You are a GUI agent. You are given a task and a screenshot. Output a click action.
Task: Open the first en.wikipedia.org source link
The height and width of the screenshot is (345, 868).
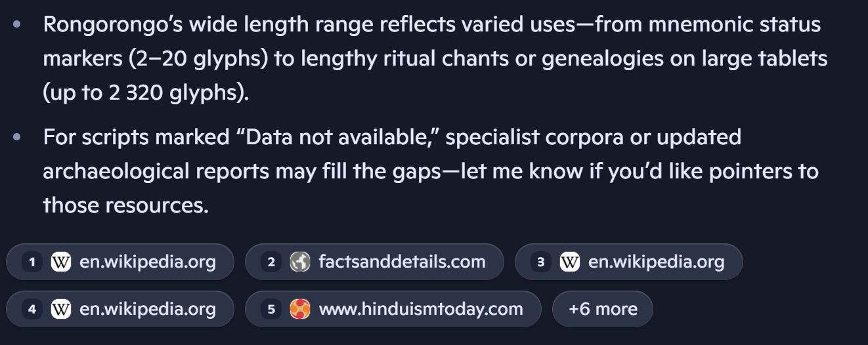click(147, 262)
